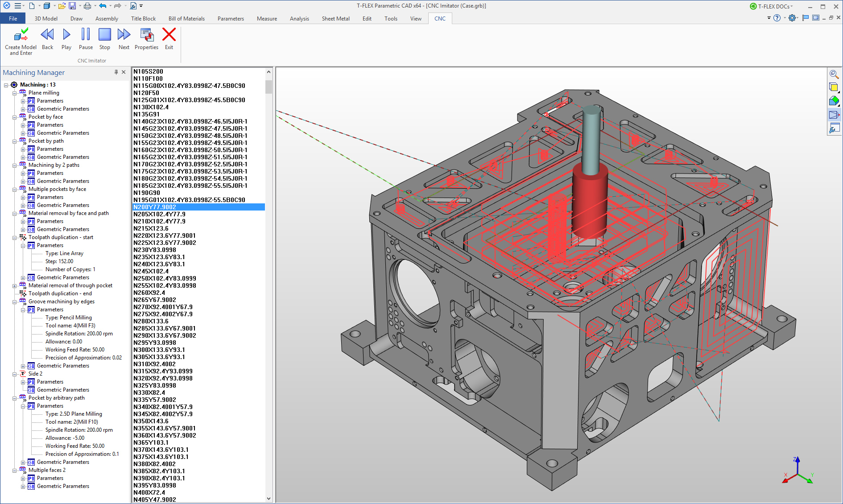Pin the Machining Manager panel
The height and width of the screenshot is (504, 843).
click(x=116, y=72)
